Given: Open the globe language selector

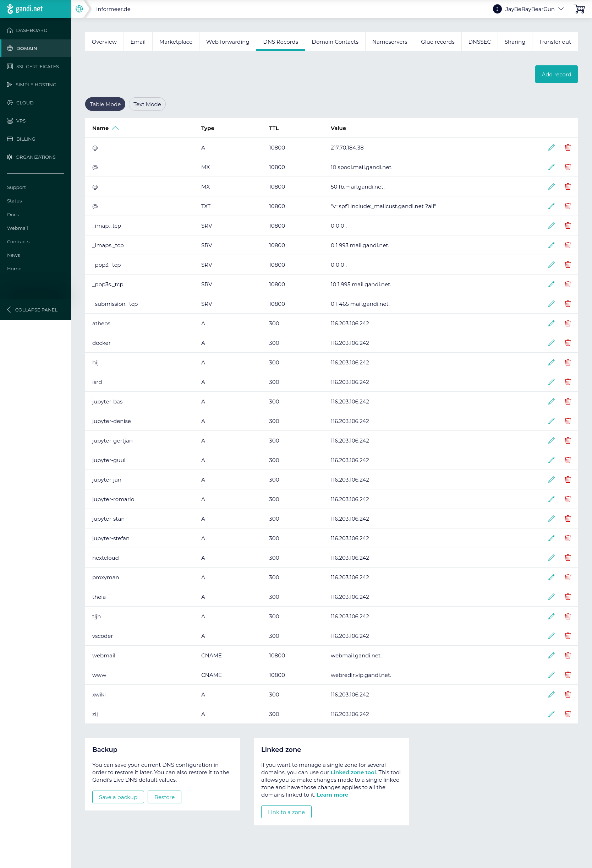Looking at the screenshot, I should [79, 9].
